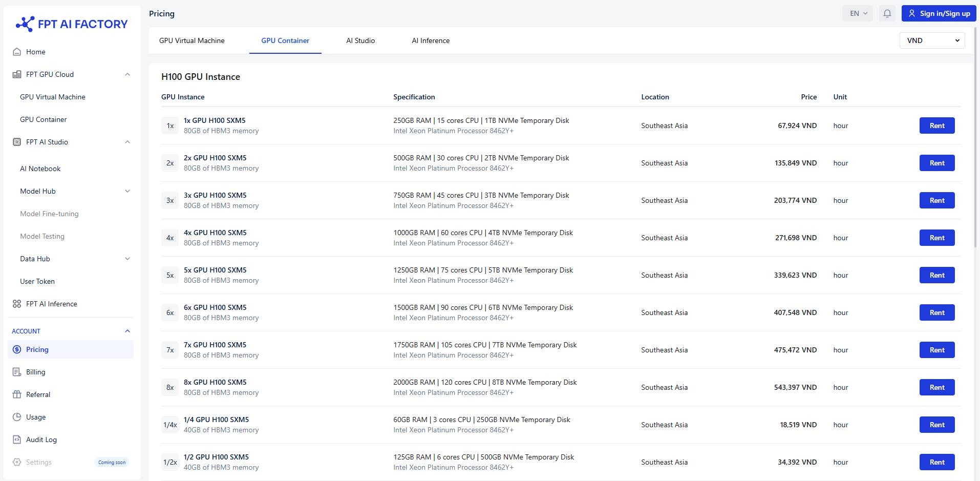Click the 2x badge for H100 instance
Viewport: 980px width, 481px height.
170,163
